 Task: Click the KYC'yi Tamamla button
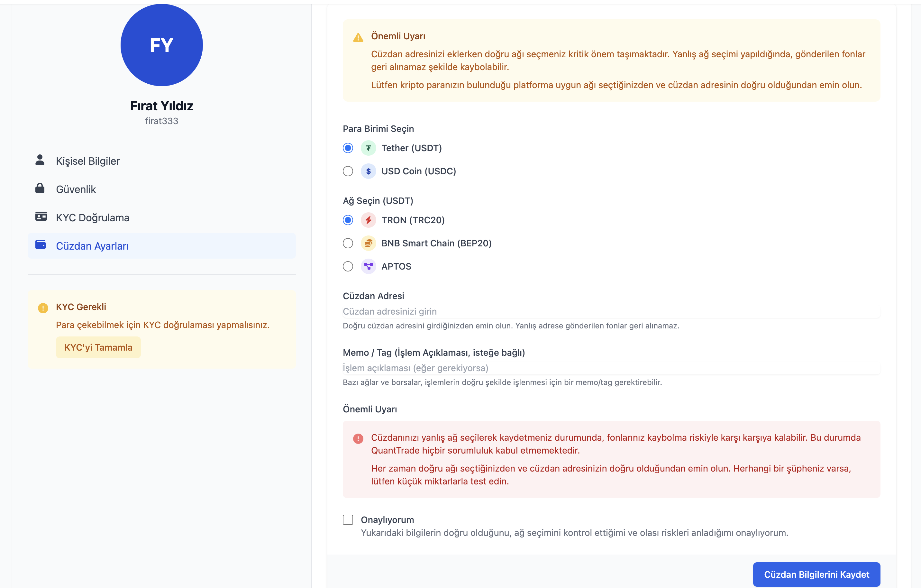pos(98,347)
